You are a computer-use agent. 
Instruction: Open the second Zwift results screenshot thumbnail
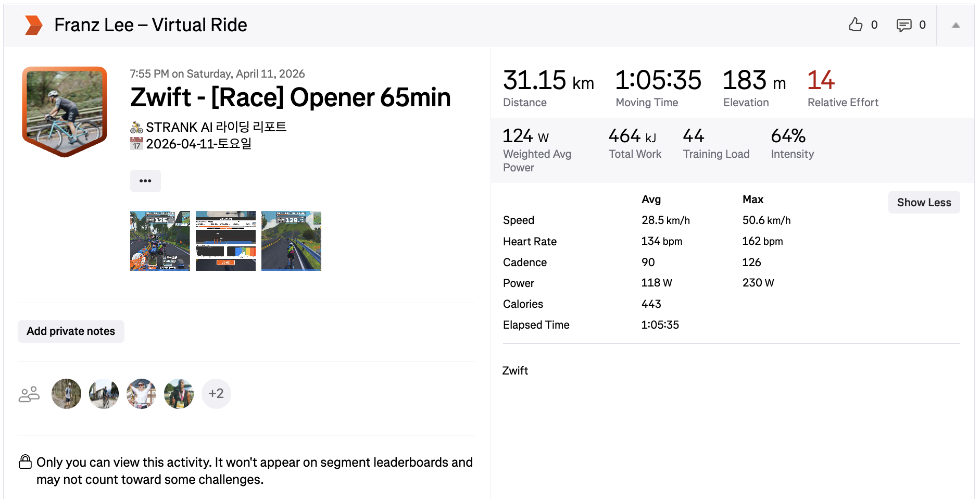pos(225,241)
